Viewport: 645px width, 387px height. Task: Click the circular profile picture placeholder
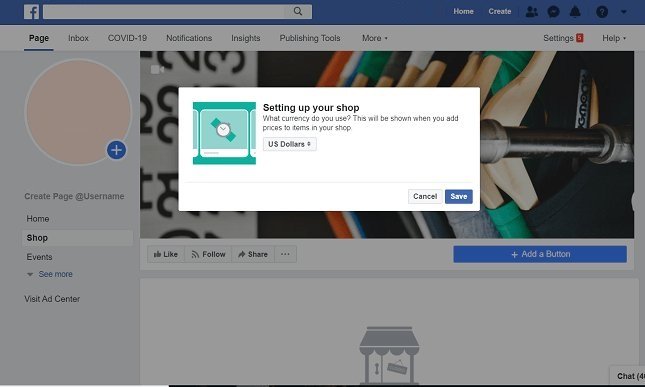point(78,112)
